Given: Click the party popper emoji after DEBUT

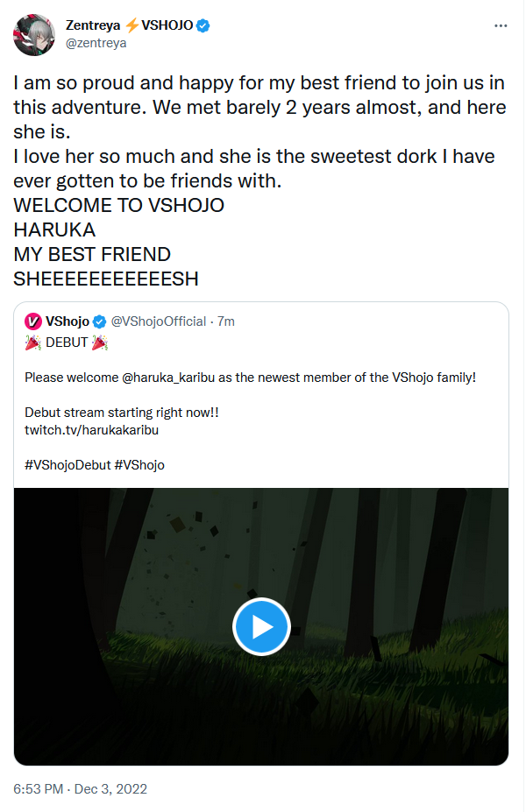Looking at the screenshot, I should pyautogui.click(x=101, y=342).
